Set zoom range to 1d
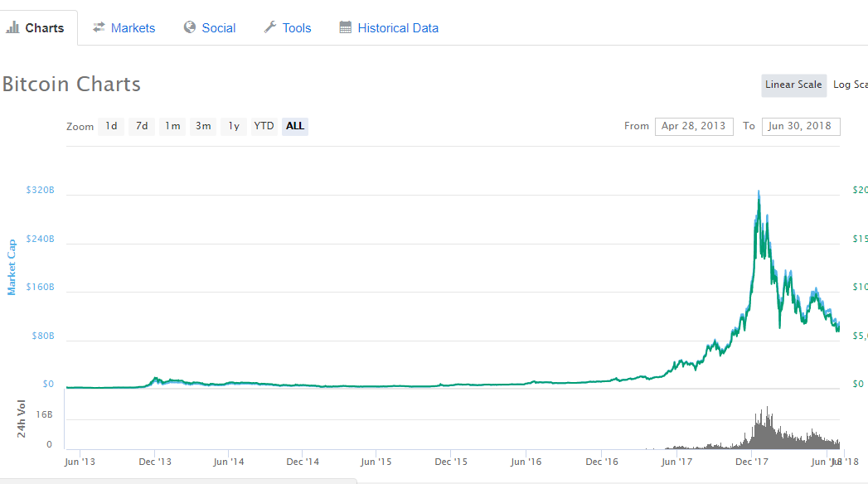This screenshot has width=868, height=484. click(x=111, y=126)
